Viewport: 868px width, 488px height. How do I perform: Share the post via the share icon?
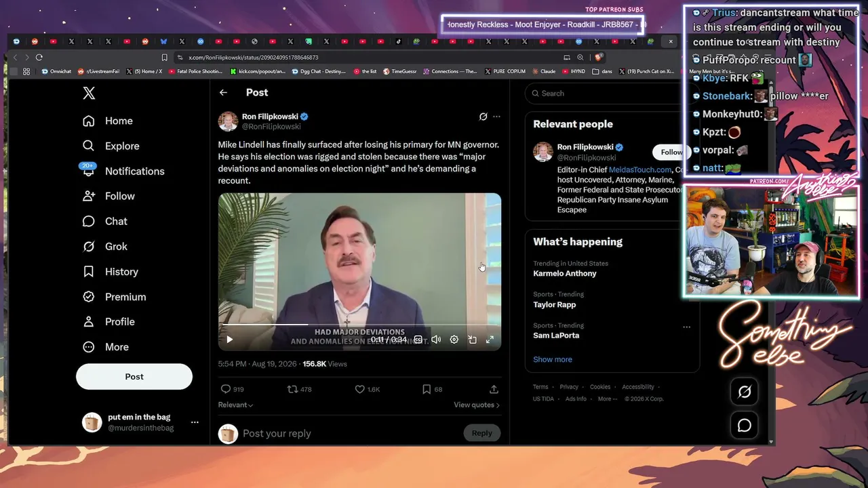point(494,389)
